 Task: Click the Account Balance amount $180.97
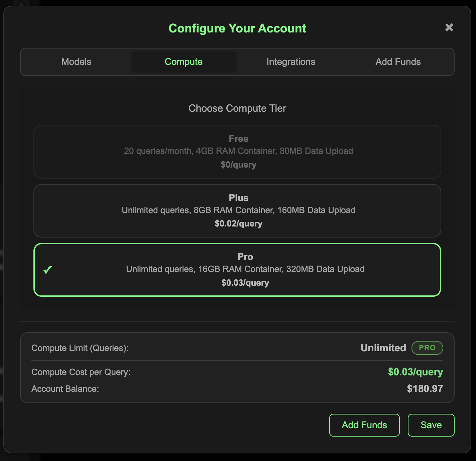point(425,389)
